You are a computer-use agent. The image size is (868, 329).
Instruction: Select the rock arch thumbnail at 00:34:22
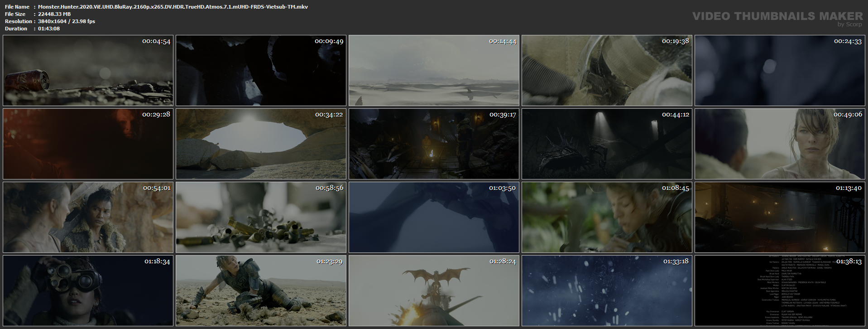[261, 144]
